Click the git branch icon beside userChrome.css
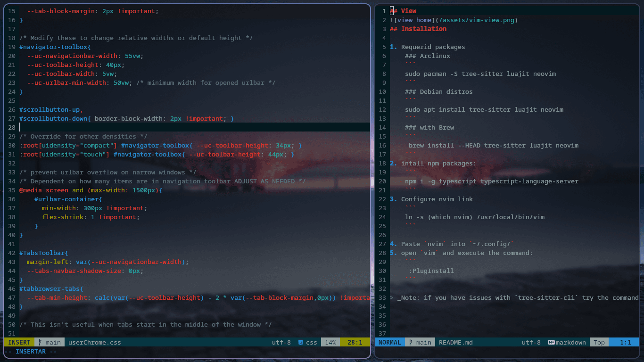Viewport: 644px width, 362px height. (41, 343)
